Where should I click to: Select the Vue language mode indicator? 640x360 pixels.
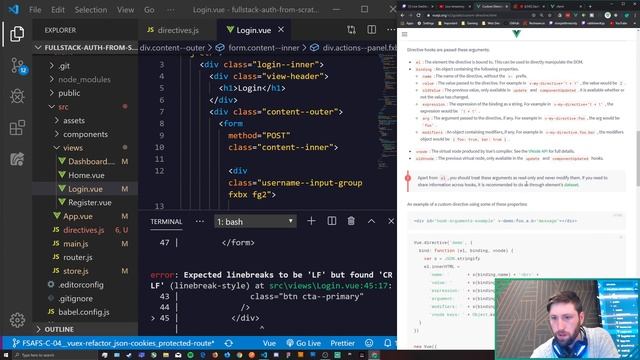pyautogui.click(x=269, y=343)
